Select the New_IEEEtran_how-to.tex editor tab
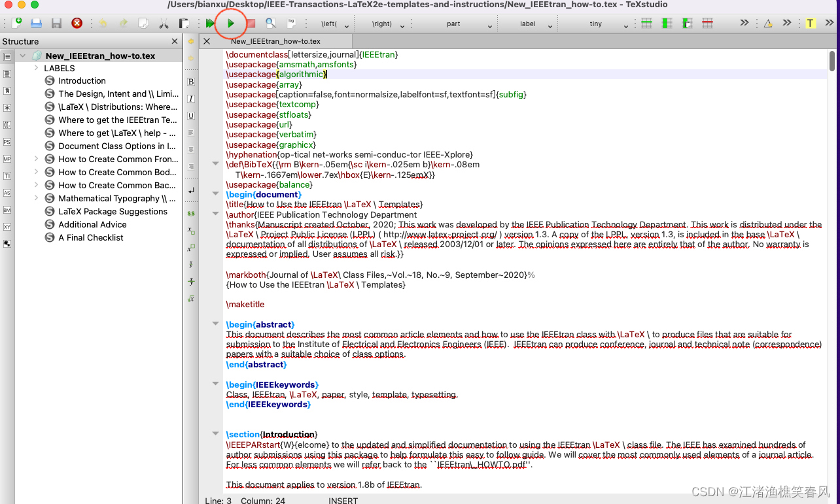 click(x=275, y=41)
